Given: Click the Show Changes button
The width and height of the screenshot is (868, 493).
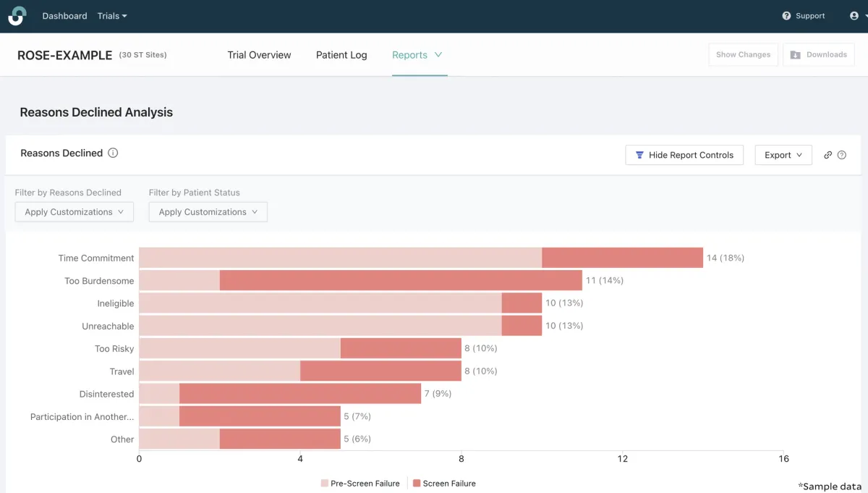Looking at the screenshot, I should 743,54.
